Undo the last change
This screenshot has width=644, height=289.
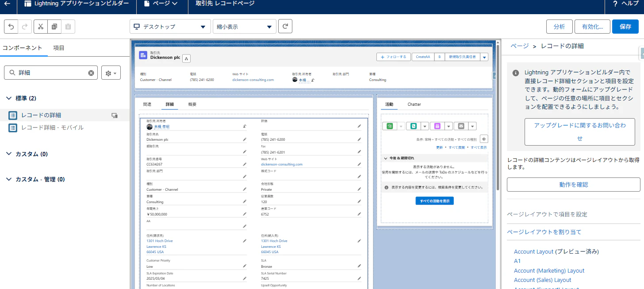[12, 27]
